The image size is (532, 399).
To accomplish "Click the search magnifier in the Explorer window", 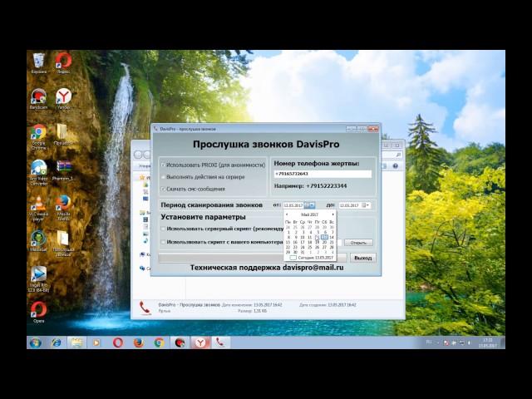I will pos(398,155).
